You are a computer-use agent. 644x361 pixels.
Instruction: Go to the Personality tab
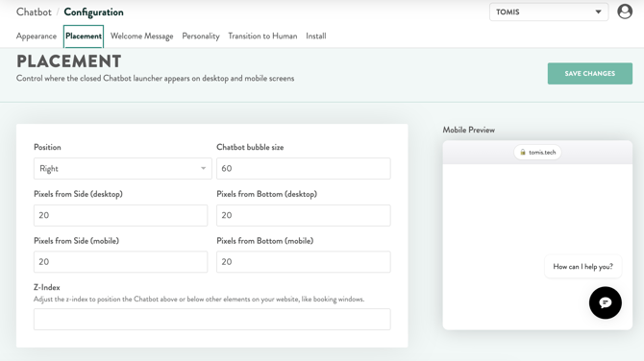point(201,36)
